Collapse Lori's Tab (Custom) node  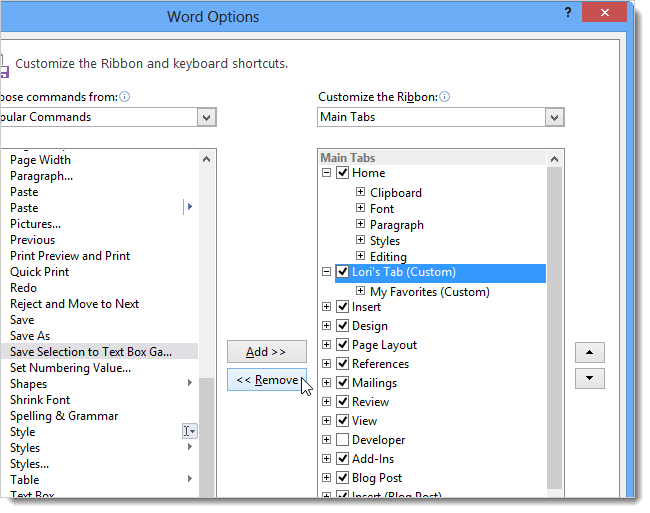coord(327,272)
